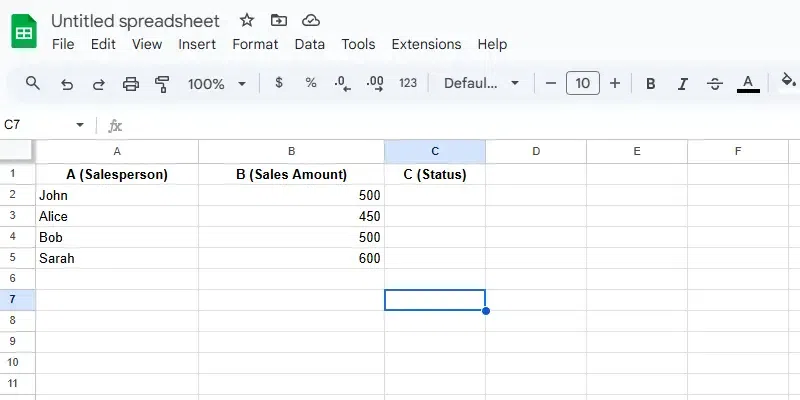The image size is (800, 400).
Task: Open the text color picker
Action: (747, 84)
